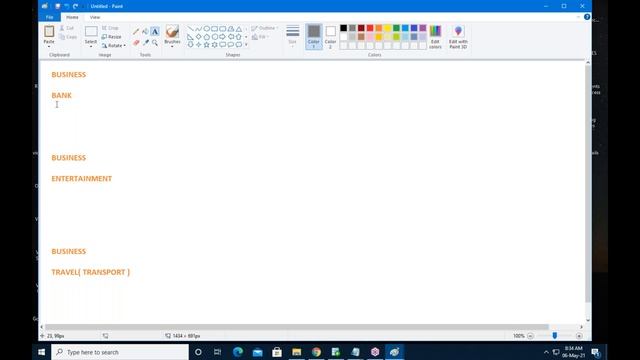The image size is (640, 360).
Task: Open Task View from taskbar
Action: [218, 352]
